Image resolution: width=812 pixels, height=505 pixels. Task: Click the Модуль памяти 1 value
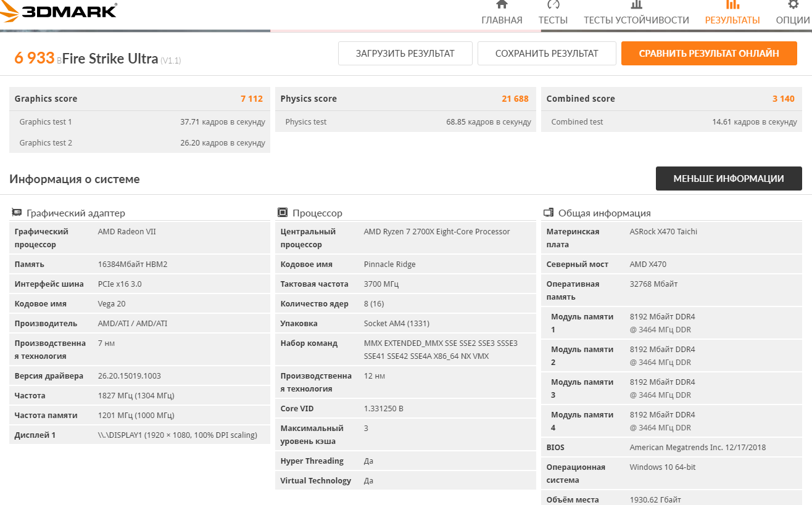click(x=662, y=323)
